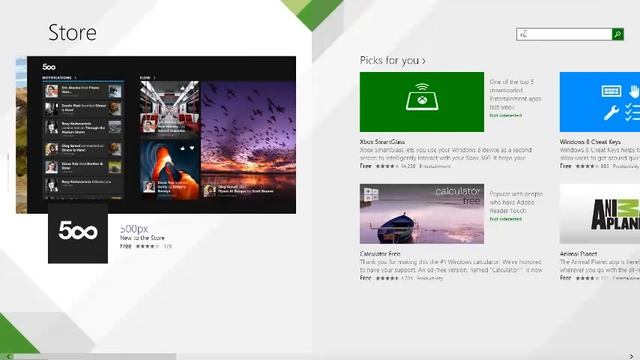
Task: Click the green search magnifier button
Action: [x=618, y=34]
